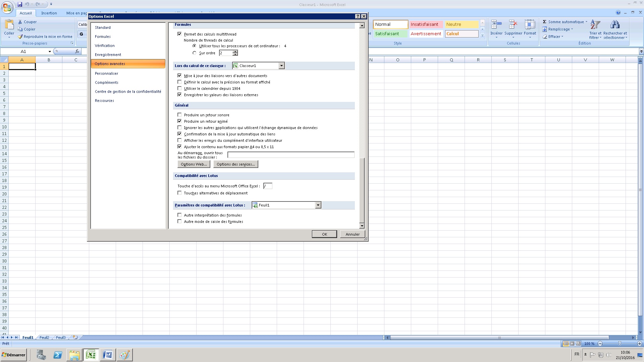This screenshot has height=362, width=644.
Task: Switch to Feuil2 sheet tab
Action: [x=44, y=338]
